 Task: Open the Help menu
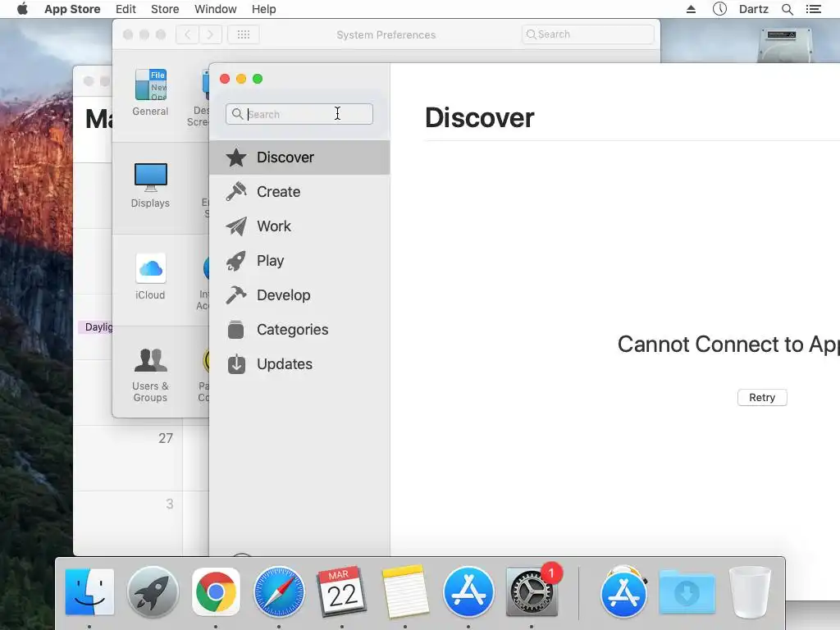pyautogui.click(x=263, y=9)
